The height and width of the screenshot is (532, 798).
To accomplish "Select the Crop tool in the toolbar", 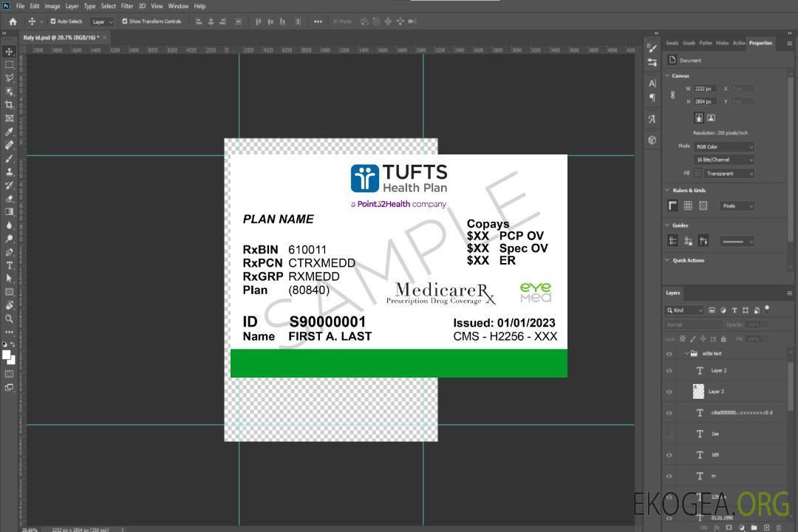I will [x=10, y=105].
